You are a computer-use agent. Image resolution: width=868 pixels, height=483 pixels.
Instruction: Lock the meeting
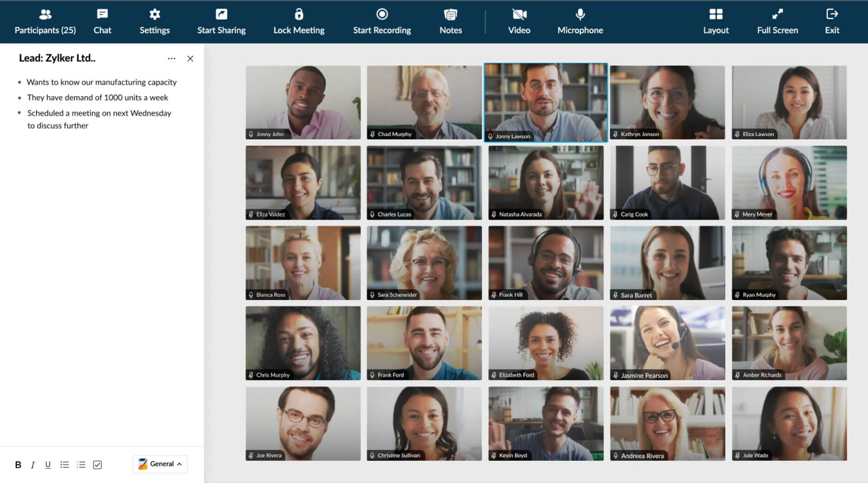[x=299, y=21]
